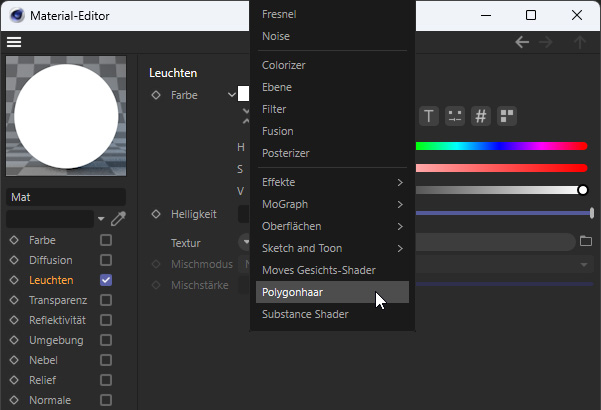Collapse the Farbe color chevron in Leuchten
This screenshot has height=410, width=601.
232,95
